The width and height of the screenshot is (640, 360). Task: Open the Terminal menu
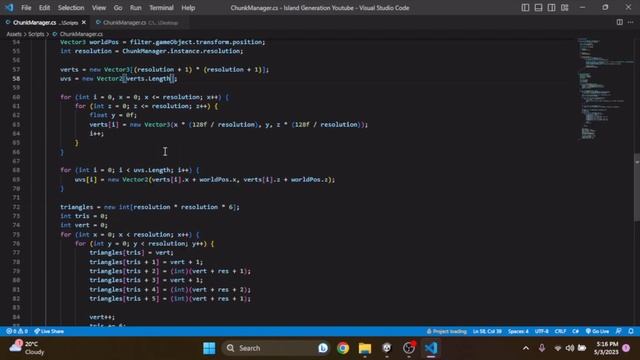pyautogui.click(x=161, y=8)
